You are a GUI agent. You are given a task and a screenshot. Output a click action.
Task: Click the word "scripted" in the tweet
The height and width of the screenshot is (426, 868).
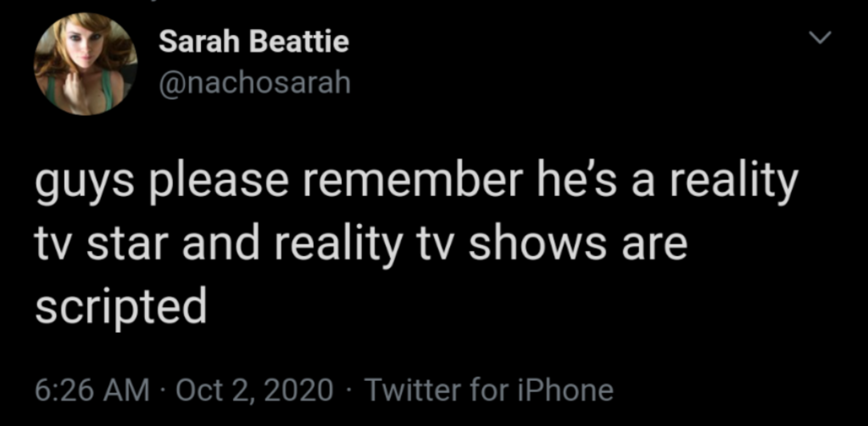pos(121,305)
